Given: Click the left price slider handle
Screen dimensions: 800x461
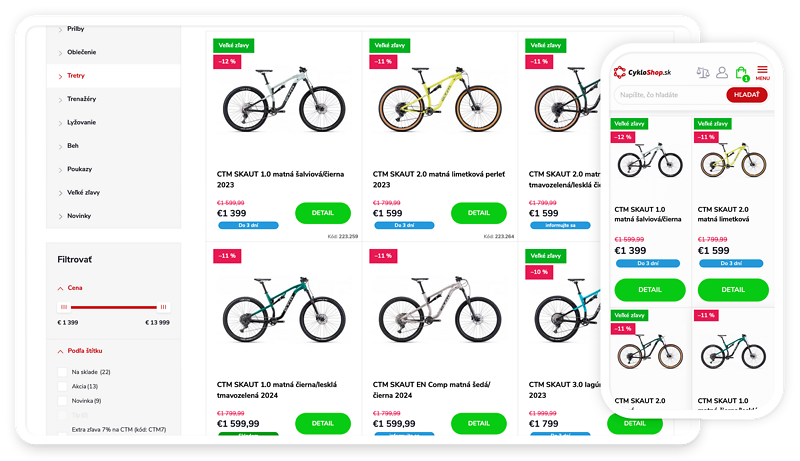Looking at the screenshot, I should [63, 307].
